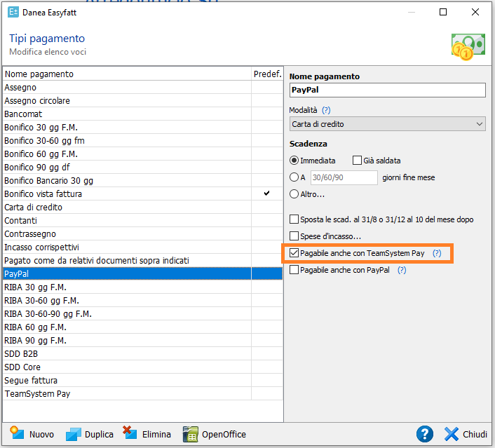Select RIBA 90 gg F.M. row
Viewport: 495px width, 448px height.
pyautogui.click(x=143, y=340)
